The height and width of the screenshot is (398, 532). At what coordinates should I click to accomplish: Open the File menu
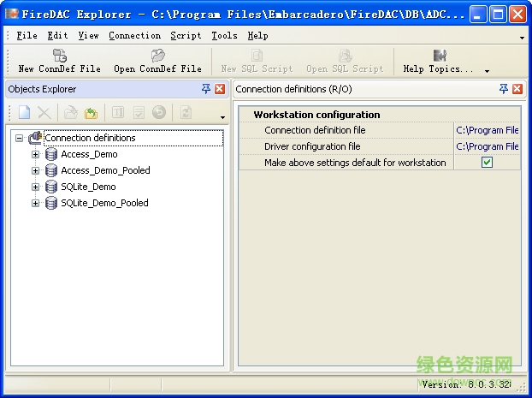click(x=27, y=35)
